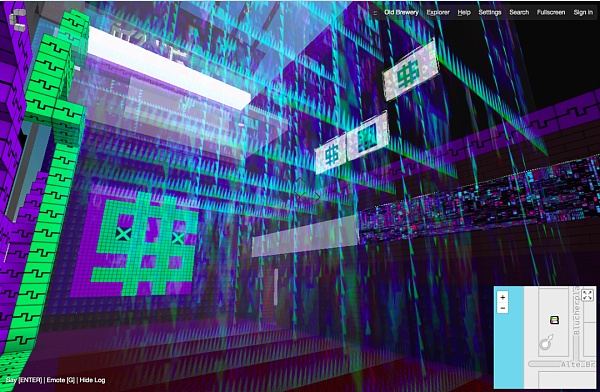Toggle Hide Log in the chat bar
This screenshot has height=392, width=600.
92,380
